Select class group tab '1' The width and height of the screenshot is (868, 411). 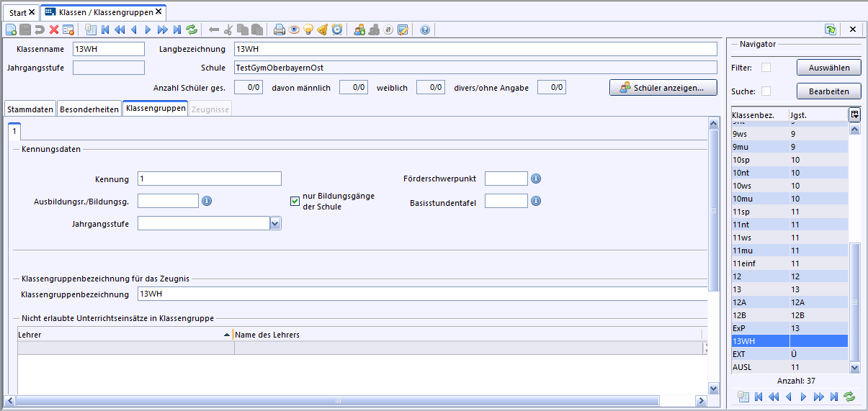tap(14, 132)
